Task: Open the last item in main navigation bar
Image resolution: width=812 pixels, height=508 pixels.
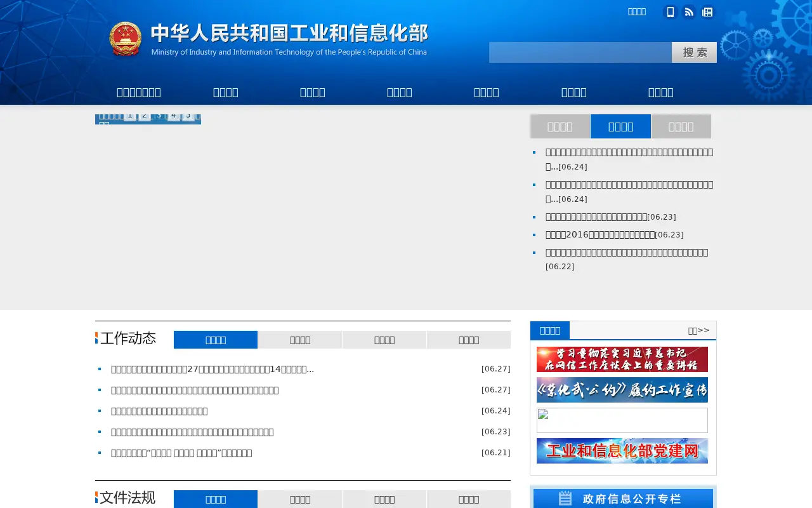Action: coord(661,92)
